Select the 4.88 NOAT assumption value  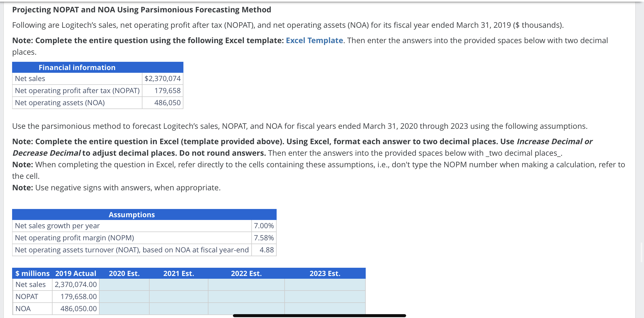click(266, 250)
